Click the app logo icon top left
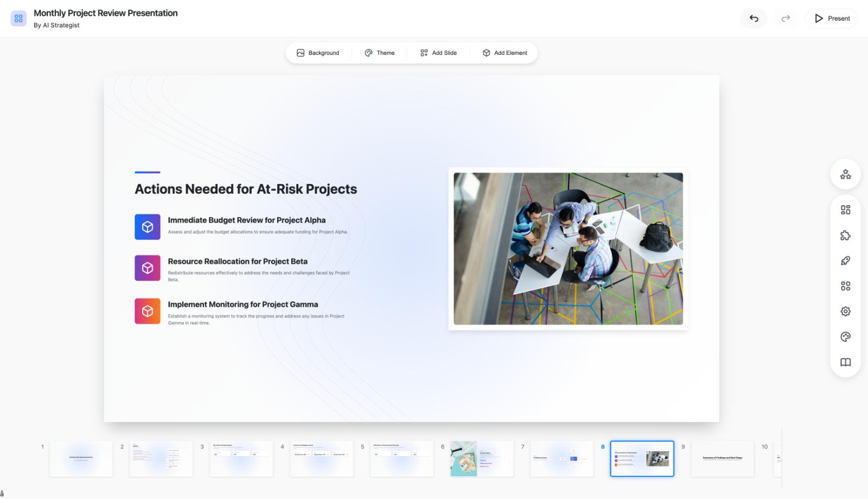The height and width of the screenshot is (499, 868). point(18,18)
